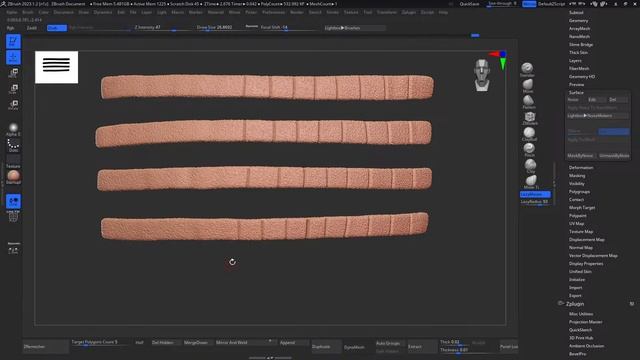Open the Brush menu
The width and height of the screenshot is (640, 360).
coord(28,12)
